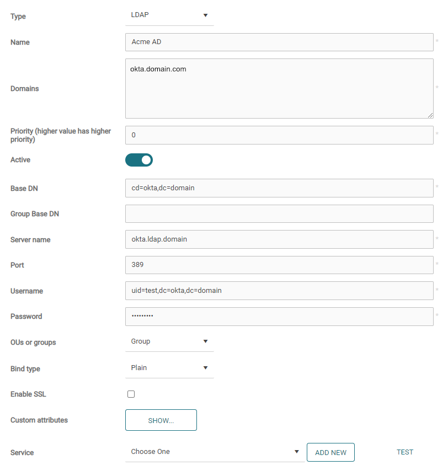The width and height of the screenshot is (448, 476).
Task: Click the ADD NEW service button
Action: click(330, 452)
